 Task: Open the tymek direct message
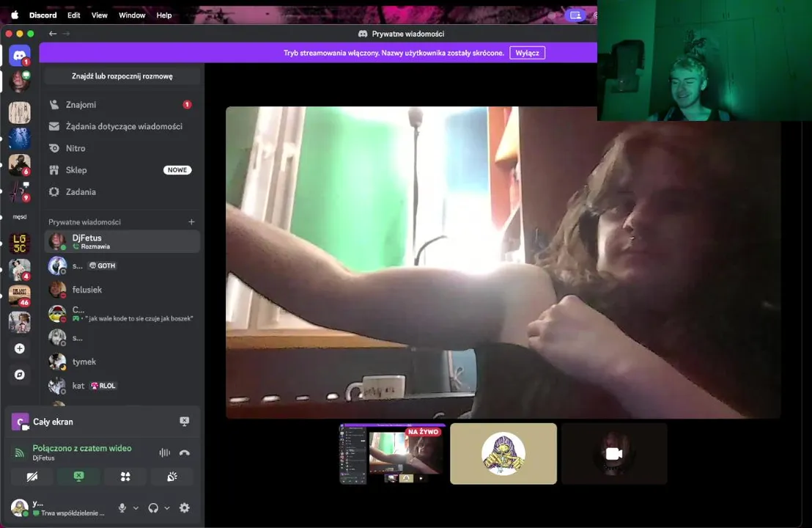click(x=122, y=362)
